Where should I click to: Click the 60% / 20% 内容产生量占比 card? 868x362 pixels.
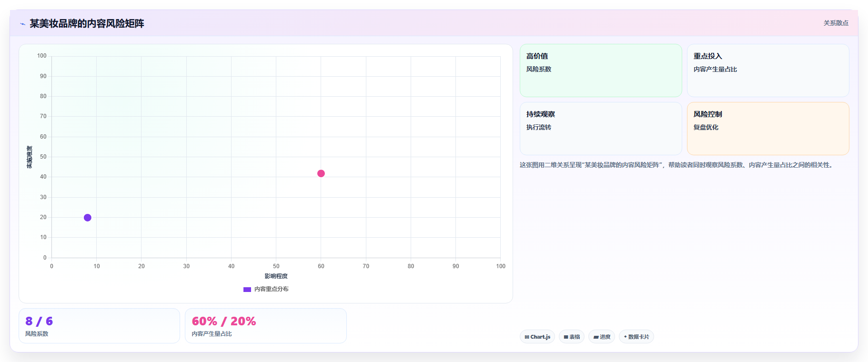pos(266,326)
